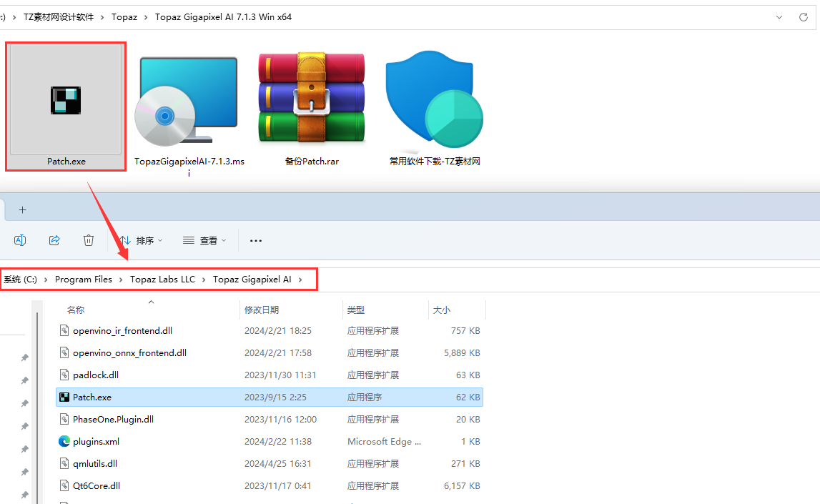The width and height of the screenshot is (820, 504).
Task: Click the rename icon in the lower window toolbar
Action: tap(20, 240)
